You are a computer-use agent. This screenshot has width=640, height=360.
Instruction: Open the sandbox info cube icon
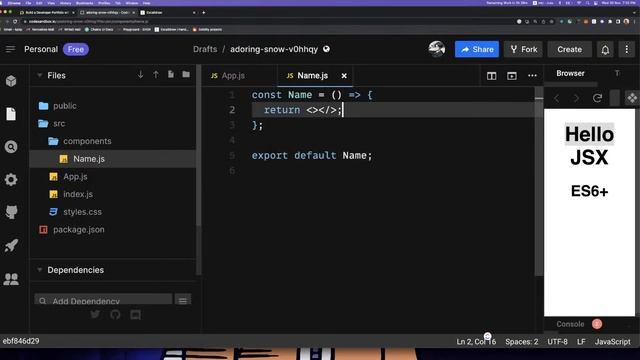[11, 81]
